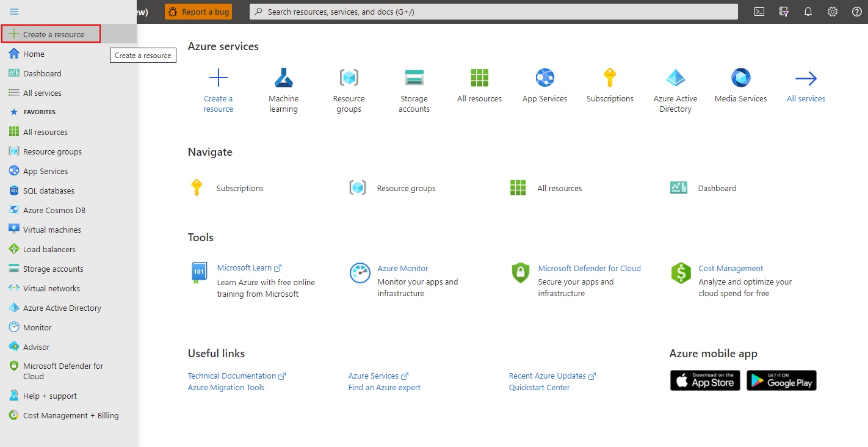Open Dashboard in the sidebar

pyautogui.click(x=68, y=73)
